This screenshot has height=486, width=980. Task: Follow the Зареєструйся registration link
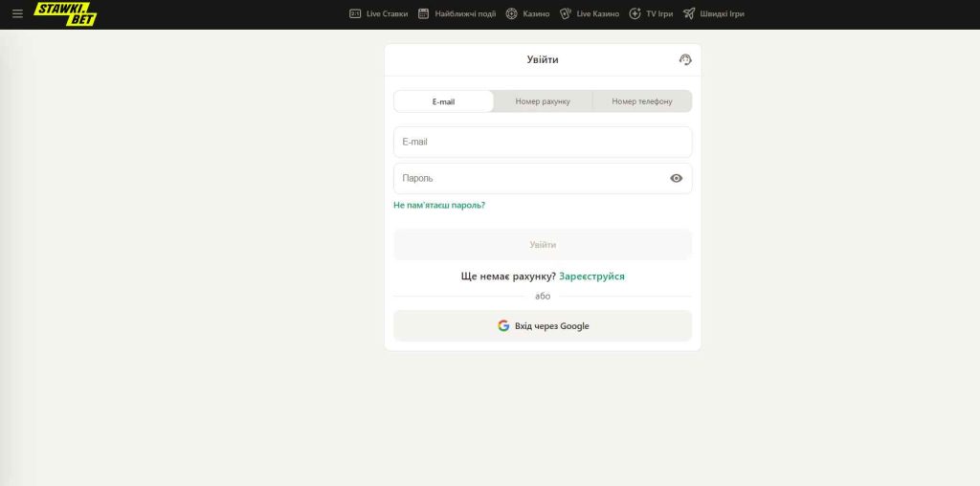591,276
